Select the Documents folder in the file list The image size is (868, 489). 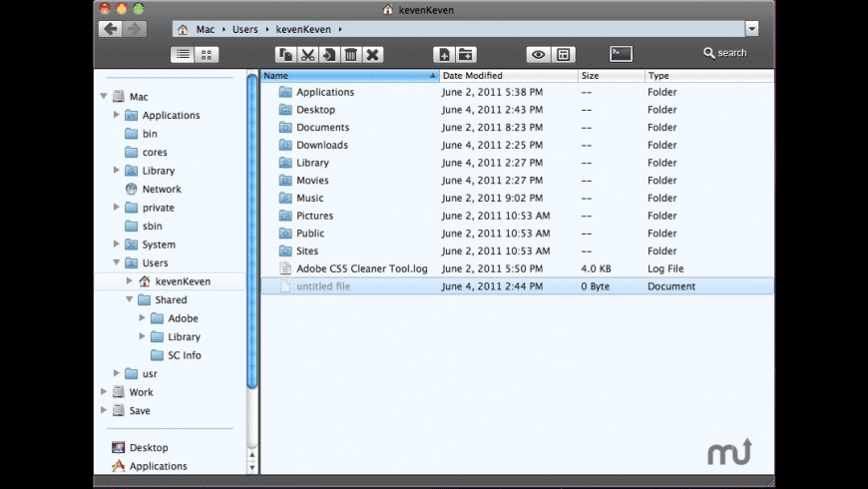coord(517,128)
